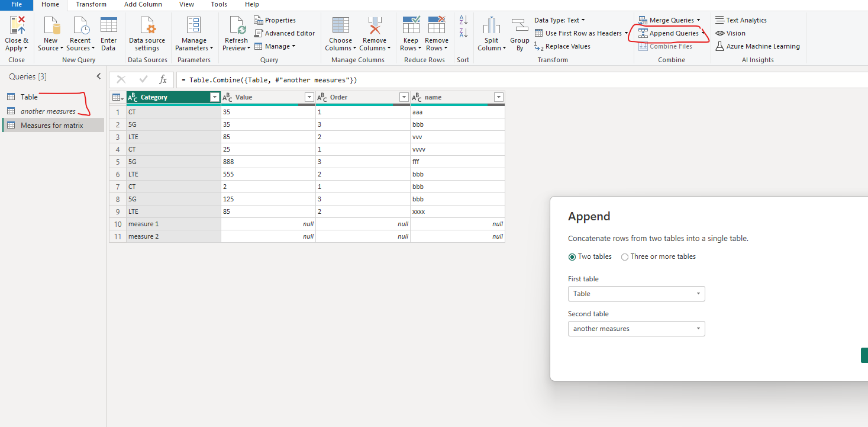Collapse the Queries pane with the chevron
This screenshot has height=427, width=868.
pyautogui.click(x=99, y=76)
